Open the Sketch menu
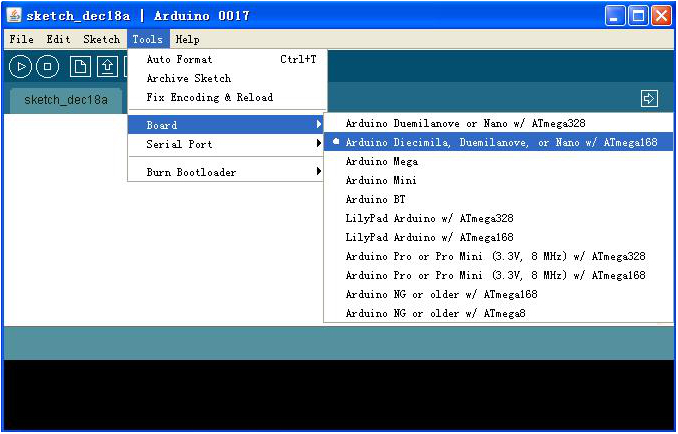The width and height of the screenshot is (678, 434). point(101,40)
